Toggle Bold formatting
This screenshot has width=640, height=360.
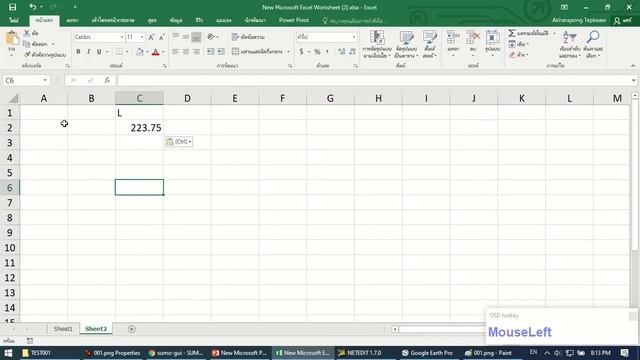click(78, 52)
